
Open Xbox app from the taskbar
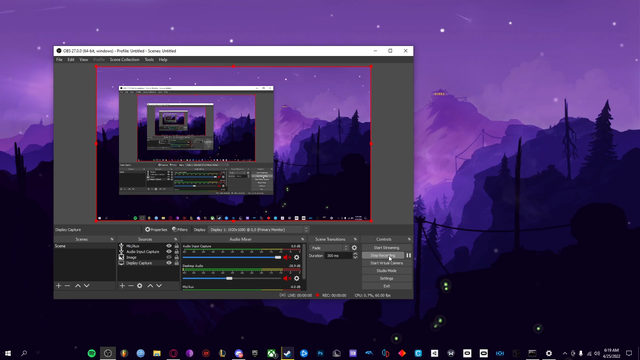click(271, 353)
